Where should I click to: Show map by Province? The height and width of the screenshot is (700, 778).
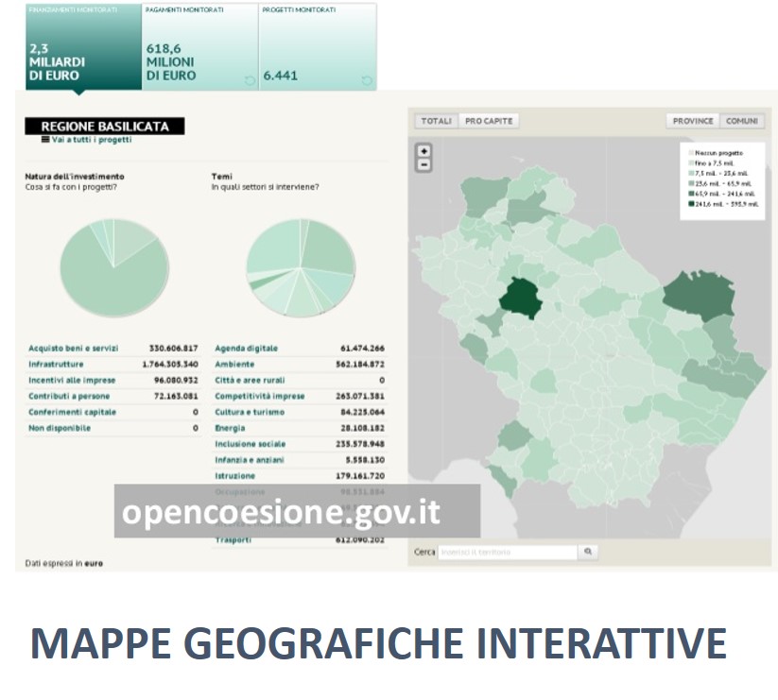(693, 121)
